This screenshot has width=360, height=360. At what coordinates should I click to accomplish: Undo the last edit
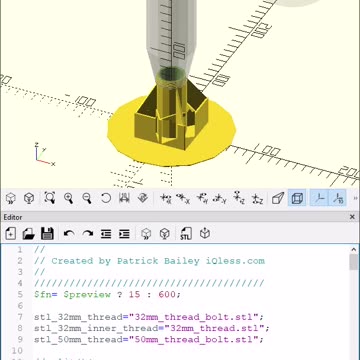[x=69, y=234]
